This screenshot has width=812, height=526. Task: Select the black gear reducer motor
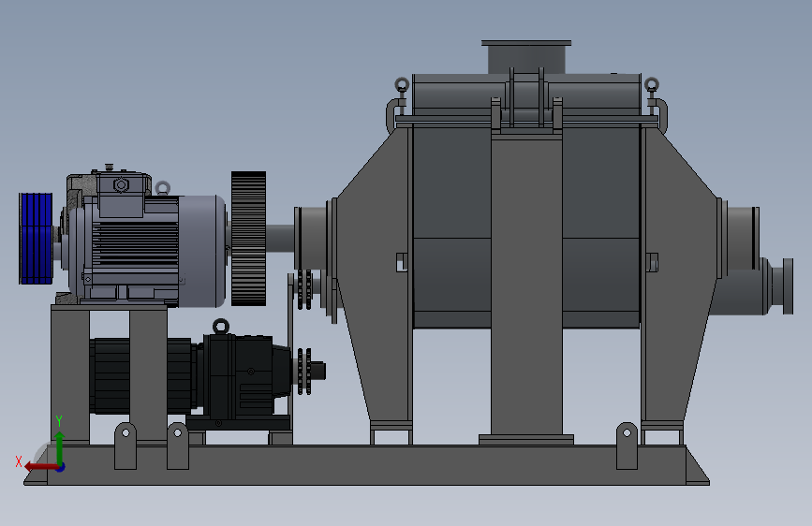coord(192,376)
